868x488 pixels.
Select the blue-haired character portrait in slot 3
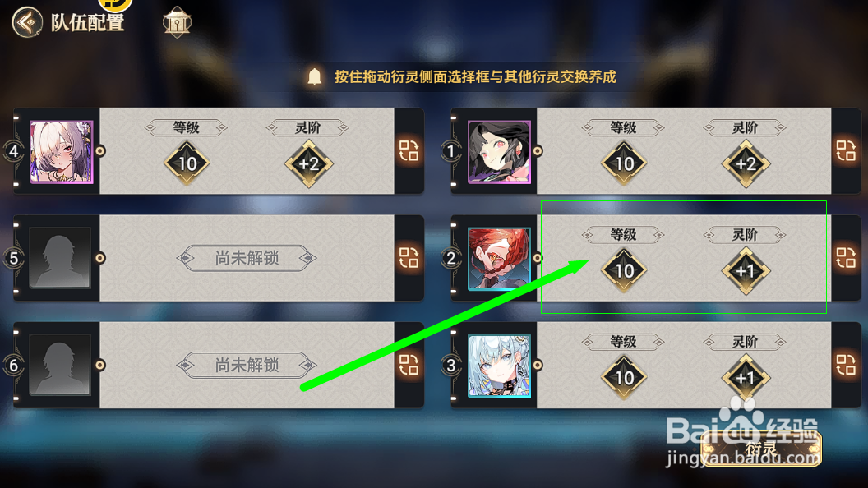(499, 366)
